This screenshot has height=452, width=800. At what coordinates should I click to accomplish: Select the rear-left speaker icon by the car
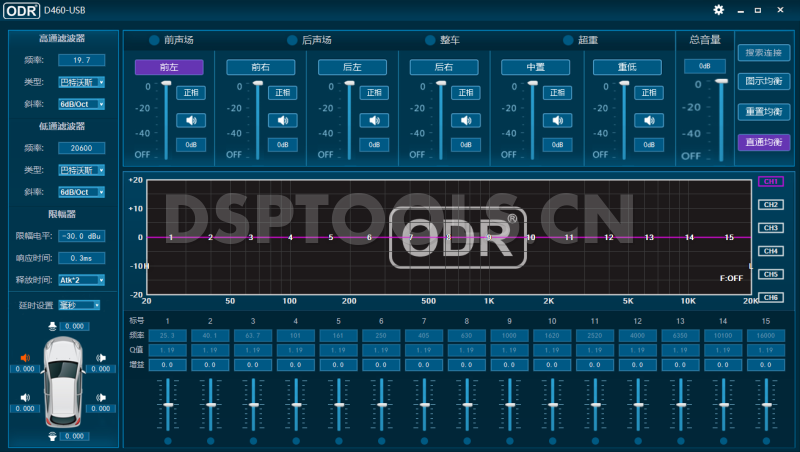pyautogui.click(x=25, y=397)
